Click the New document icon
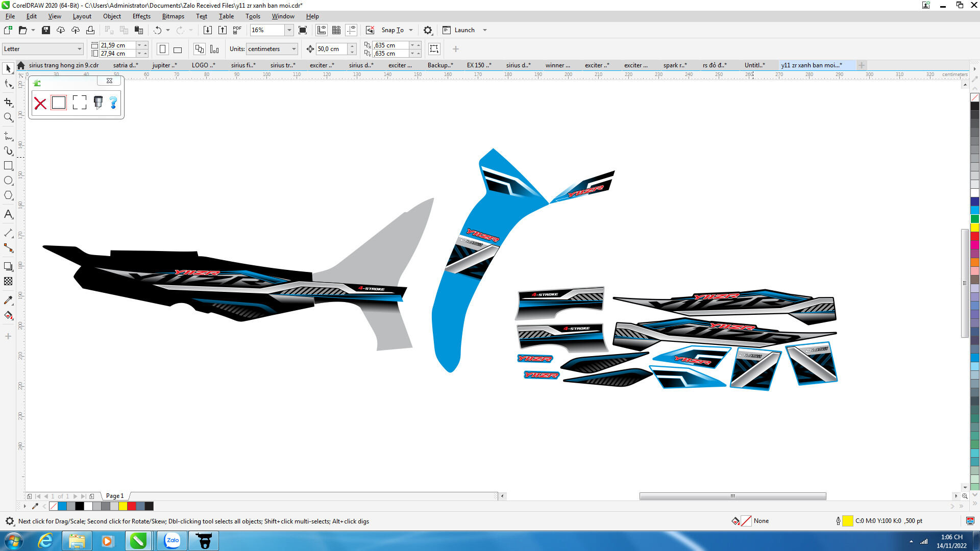This screenshot has width=980, height=551. pos(8,30)
